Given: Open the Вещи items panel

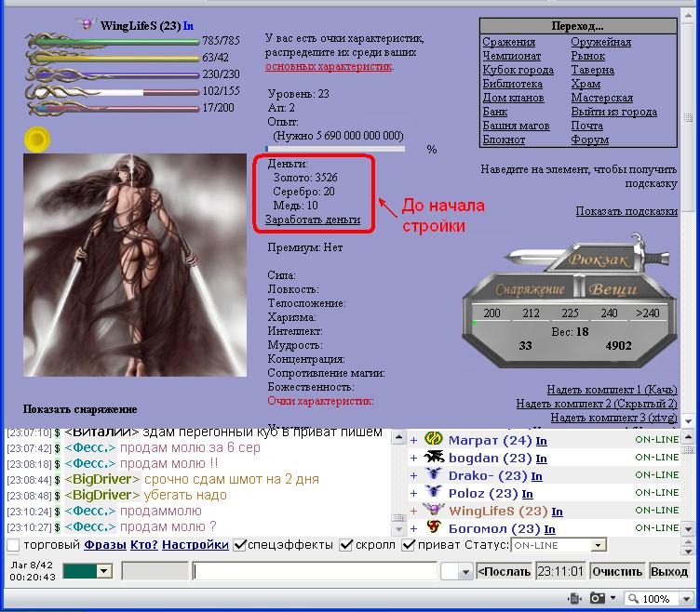Looking at the screenshot, I should click(612, 289).
